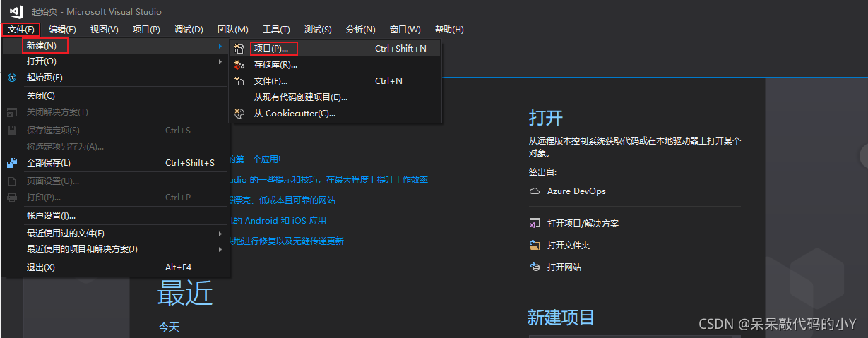Choose 退出(X) in File menu
This screenshot has height=338, width=868.
[116, 267]
